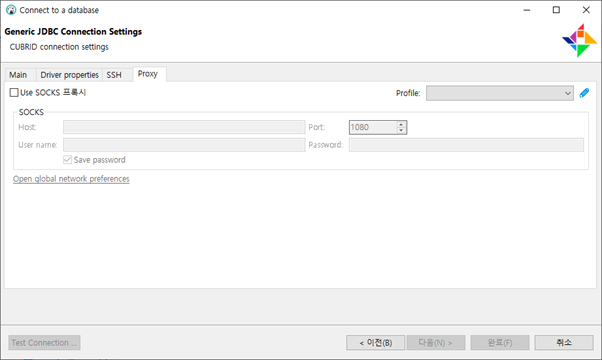The image size is (602, 360).
Task: Minimize the Connect to a database window
Action: click(x=527, y=10)
